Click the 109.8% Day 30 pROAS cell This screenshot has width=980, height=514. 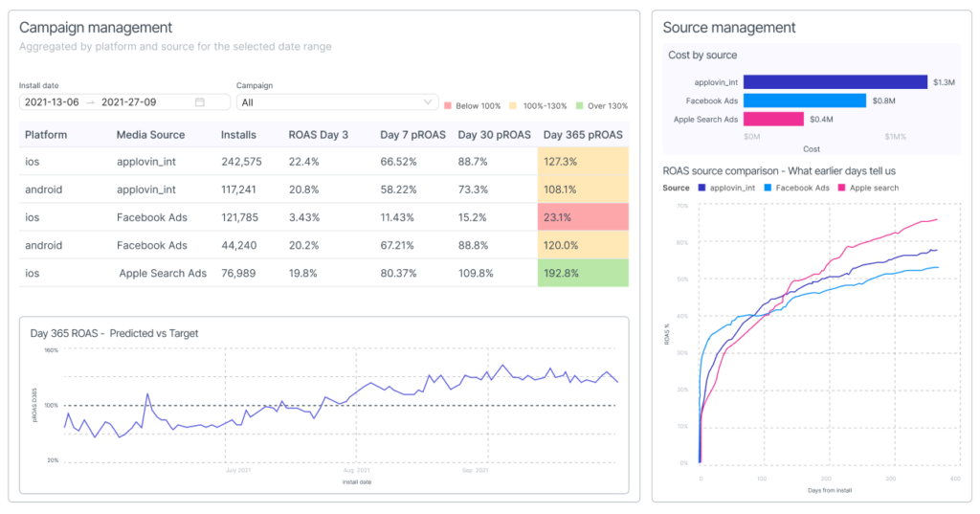click(x=476, y=273)
